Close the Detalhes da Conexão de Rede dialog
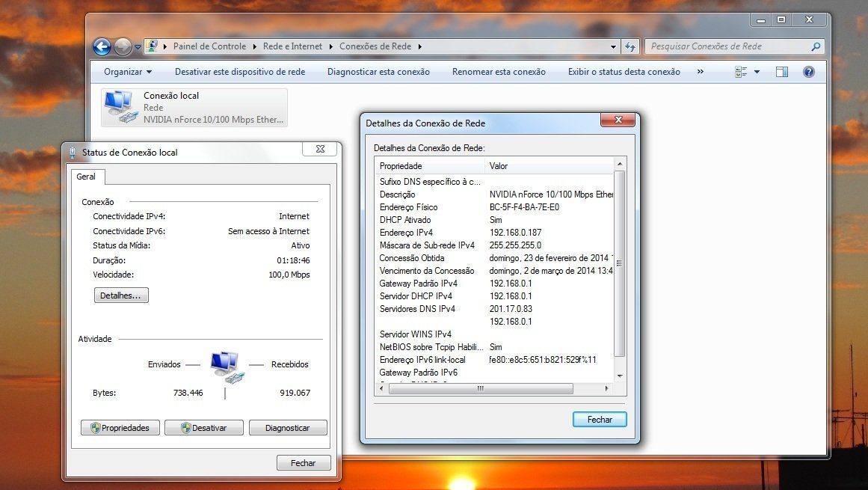 point(618,120)
